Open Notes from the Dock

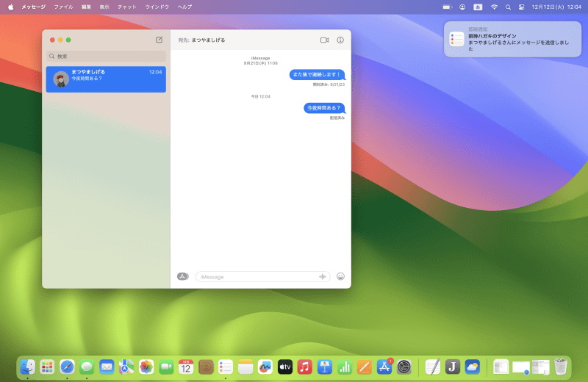point(245,367)
